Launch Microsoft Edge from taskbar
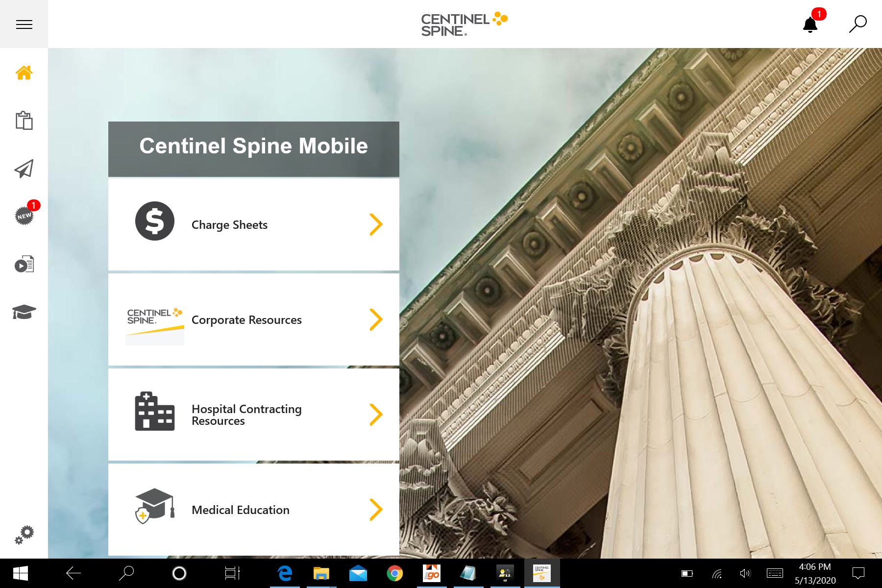 coord(285,573)
